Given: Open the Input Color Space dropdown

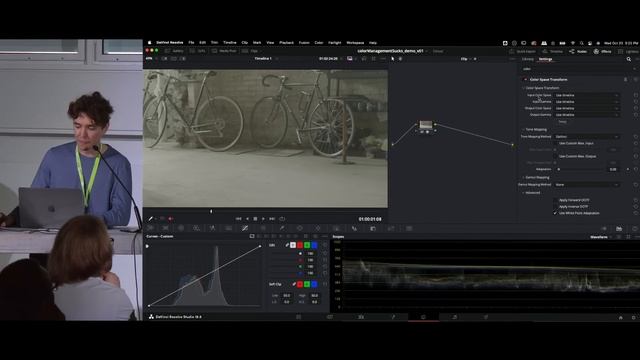Looking at the screenshot, I should coord(587,95).
